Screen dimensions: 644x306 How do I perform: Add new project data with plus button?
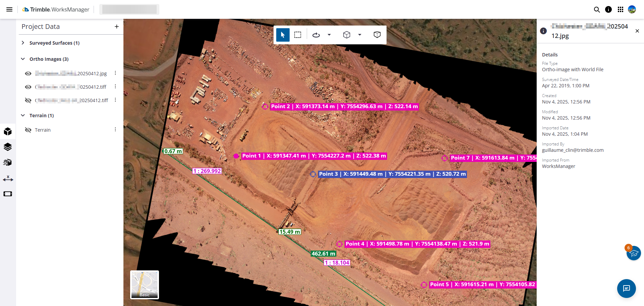click(x=116, y=27)
